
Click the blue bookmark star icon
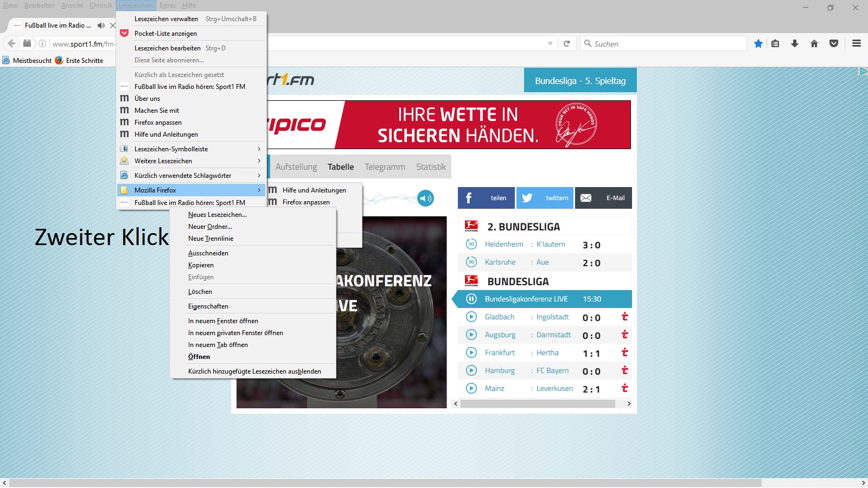(758, 43)
